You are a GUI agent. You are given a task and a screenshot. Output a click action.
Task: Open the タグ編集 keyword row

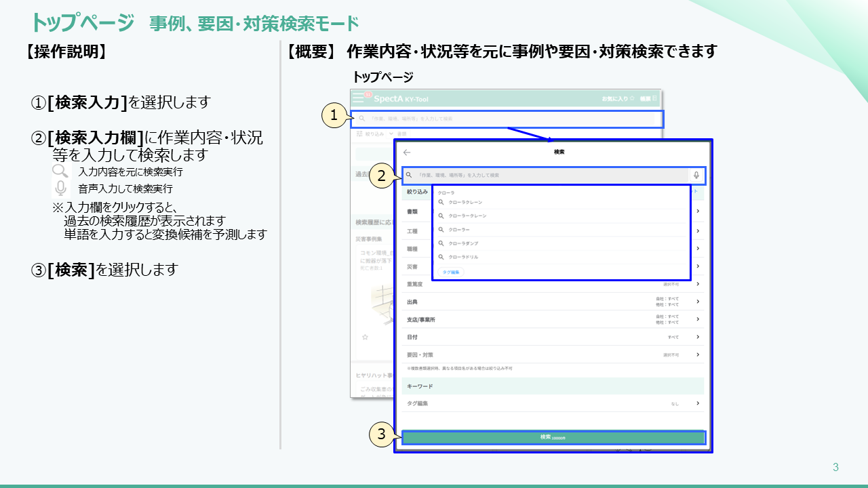point(698,403)
